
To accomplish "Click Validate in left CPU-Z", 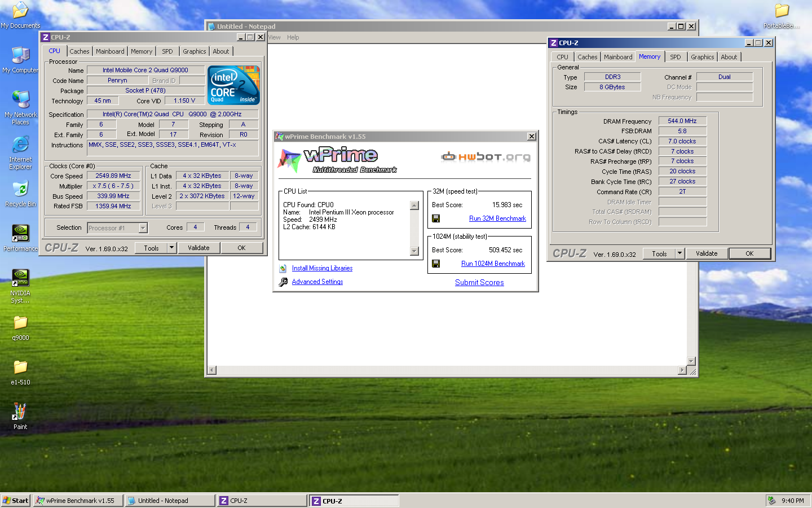I will 198,248.
